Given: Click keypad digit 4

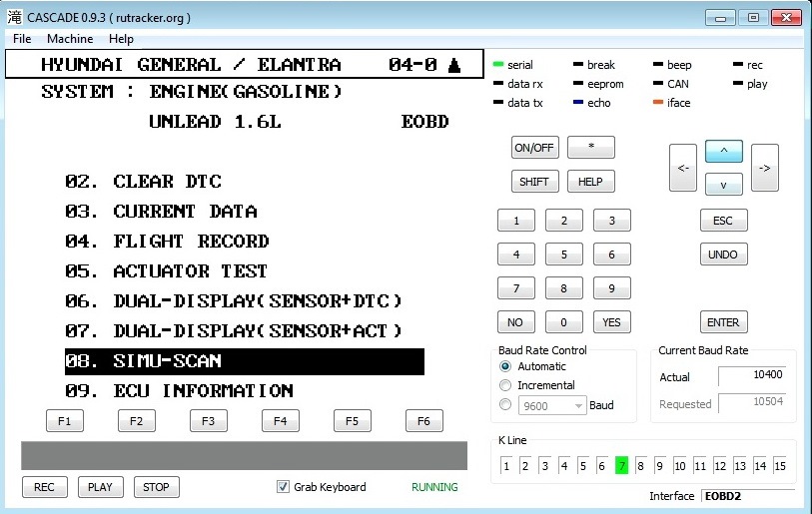Looking at the screenshot, I should point(516,255).
